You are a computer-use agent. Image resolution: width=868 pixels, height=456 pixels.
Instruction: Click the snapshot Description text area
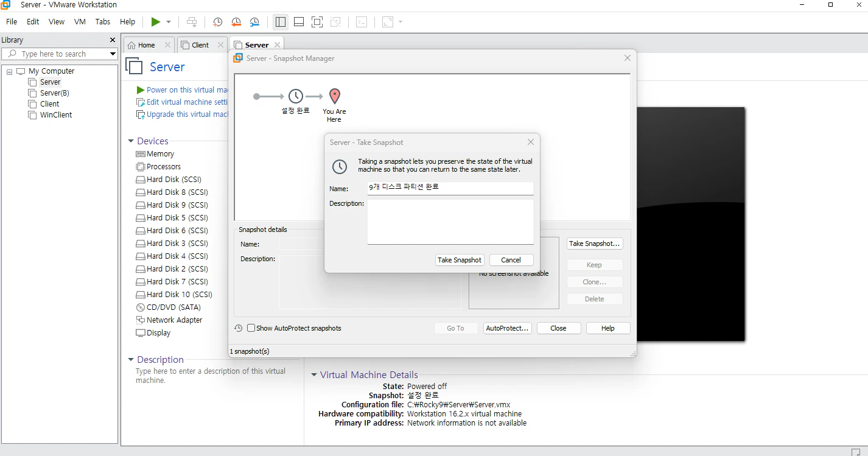pyautogui.click(x=450, y=222)
